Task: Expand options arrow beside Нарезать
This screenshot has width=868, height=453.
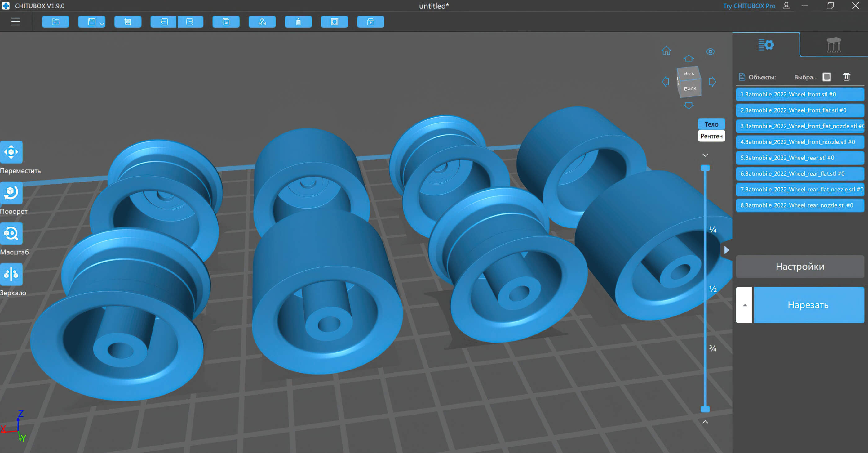Action: [744, 305]
